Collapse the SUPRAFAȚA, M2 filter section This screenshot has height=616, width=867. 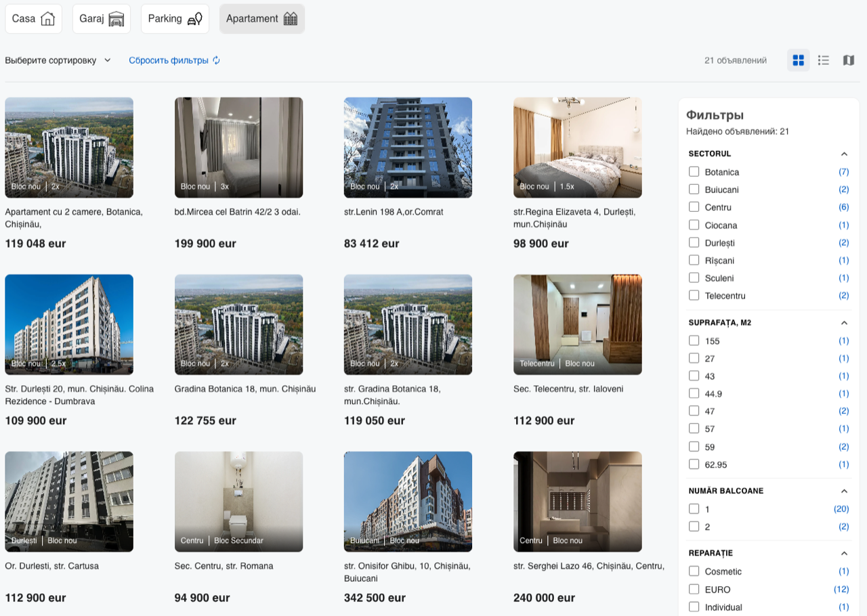(844, 323)
